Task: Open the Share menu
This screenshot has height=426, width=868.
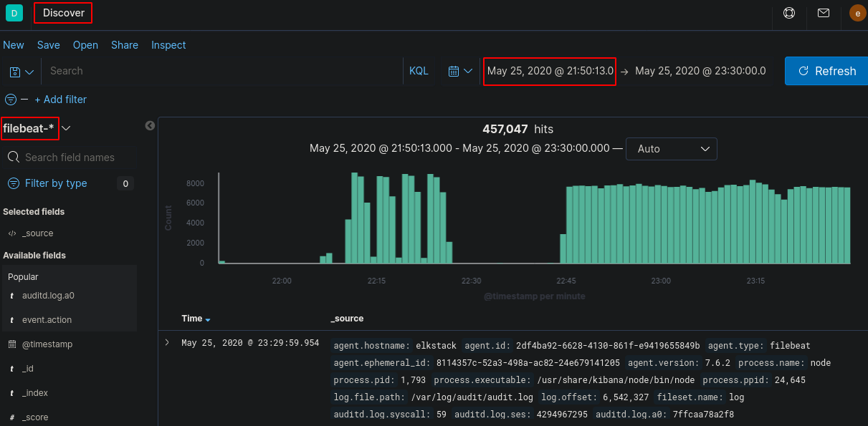Action: pyautogui.click(x=125, y=45)
